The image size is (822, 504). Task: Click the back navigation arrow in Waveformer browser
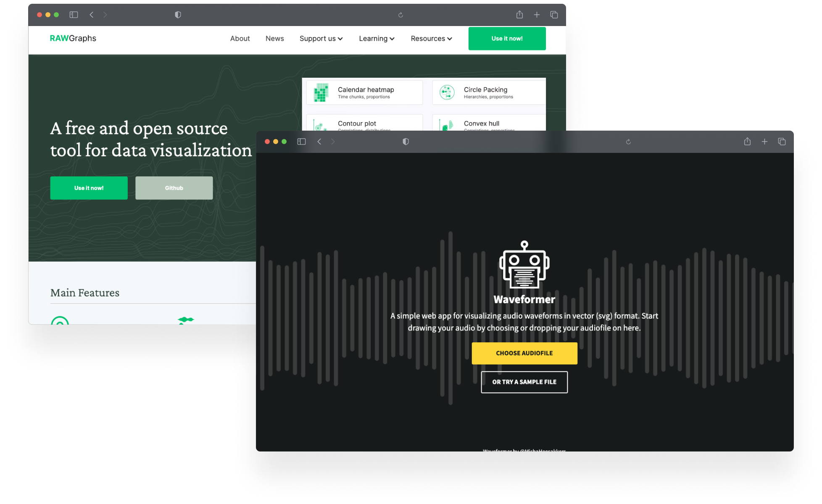point(319,142)
